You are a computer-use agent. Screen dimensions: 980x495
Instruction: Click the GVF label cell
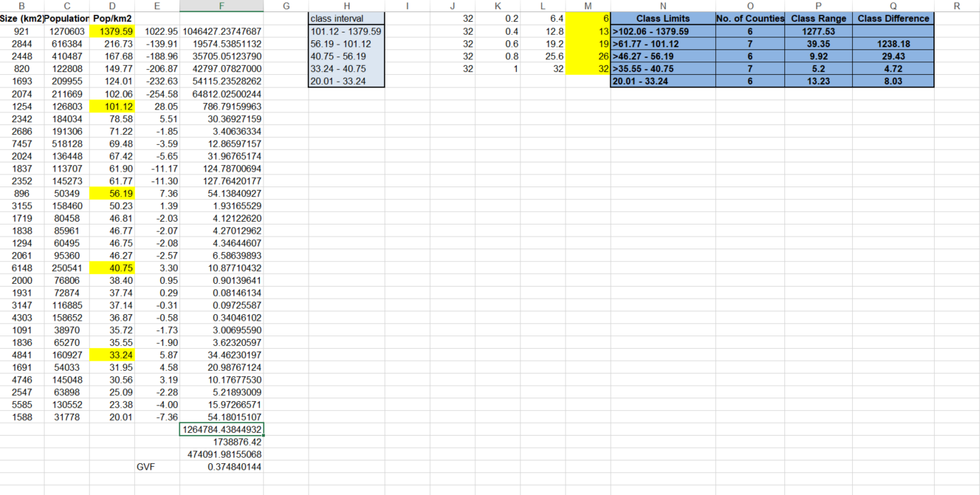157,467
